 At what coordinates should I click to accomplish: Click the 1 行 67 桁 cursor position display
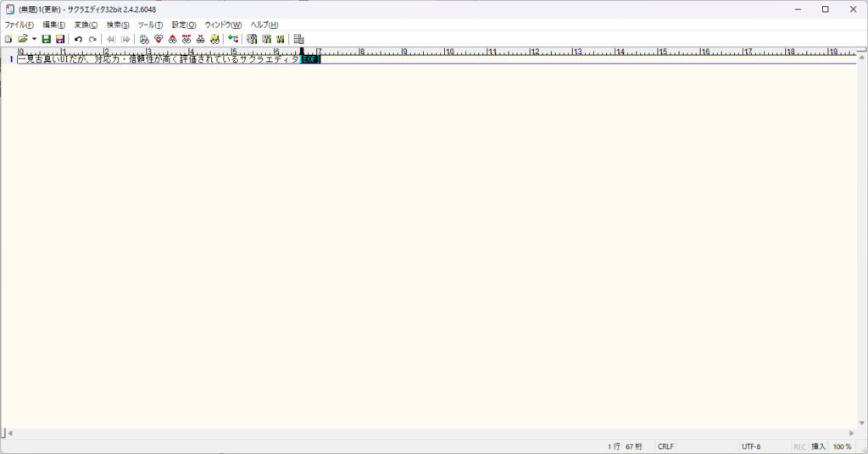pos(625,446)
